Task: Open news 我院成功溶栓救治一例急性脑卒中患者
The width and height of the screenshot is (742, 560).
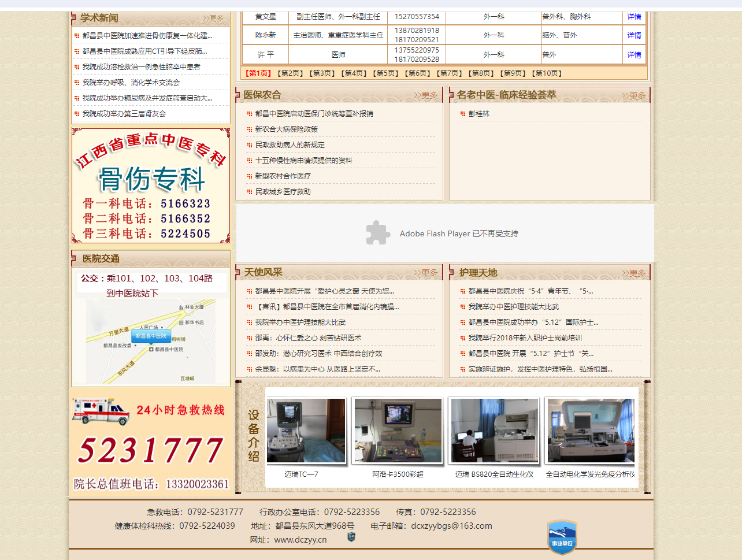Action: [x=141, y=67]
